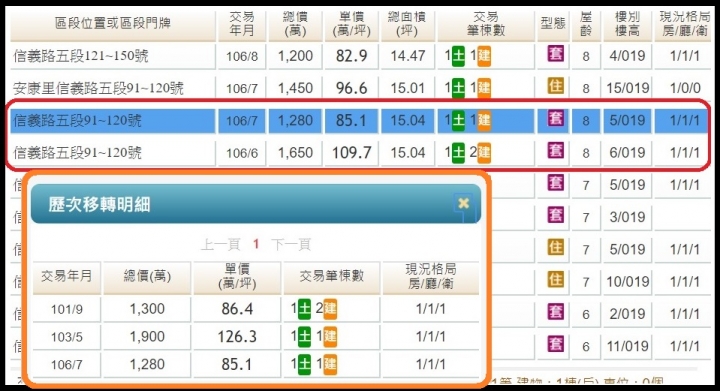Click unit price 82.9 cell
Viewport: 720px width, 391px height.
point(351,56)
